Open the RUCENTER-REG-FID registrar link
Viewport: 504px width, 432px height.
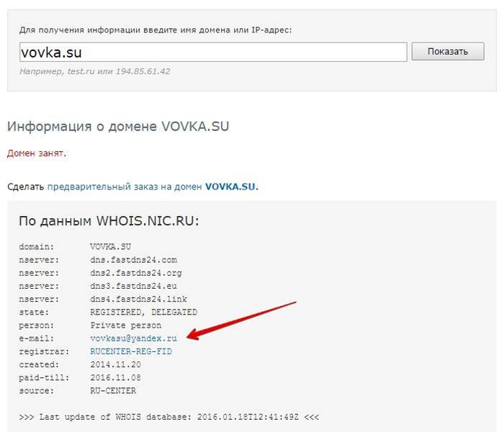pyautogui.click(x=131, y=351)
